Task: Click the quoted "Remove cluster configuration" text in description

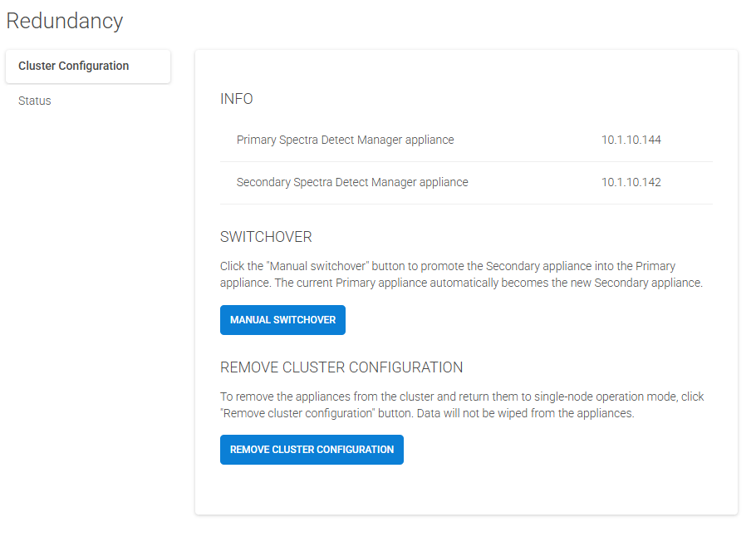Action: (297, 413)
